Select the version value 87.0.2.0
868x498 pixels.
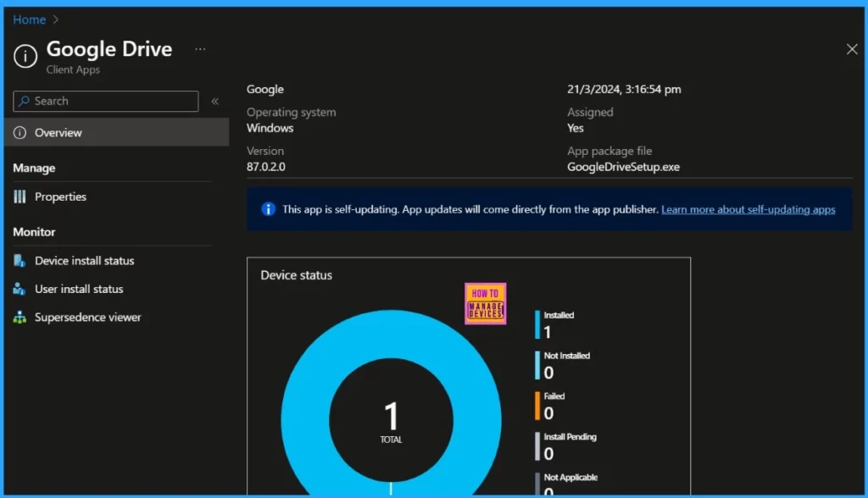coord(265,167)
